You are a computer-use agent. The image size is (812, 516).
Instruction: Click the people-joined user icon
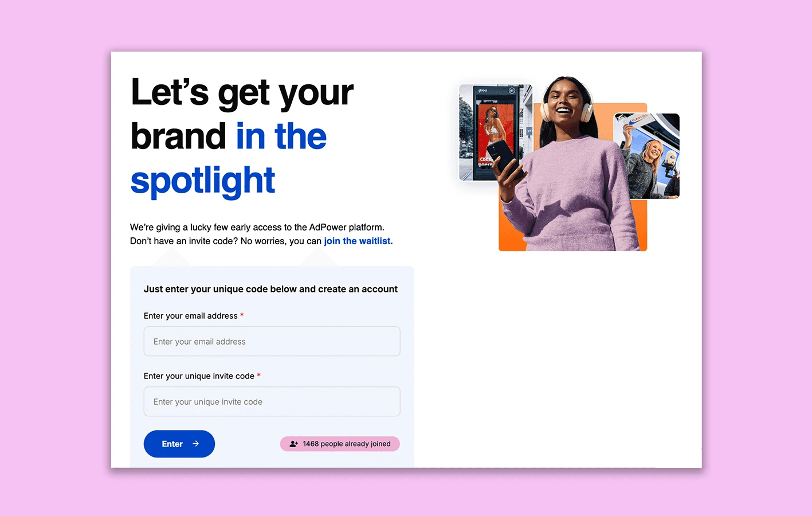[x=294, y=444]
